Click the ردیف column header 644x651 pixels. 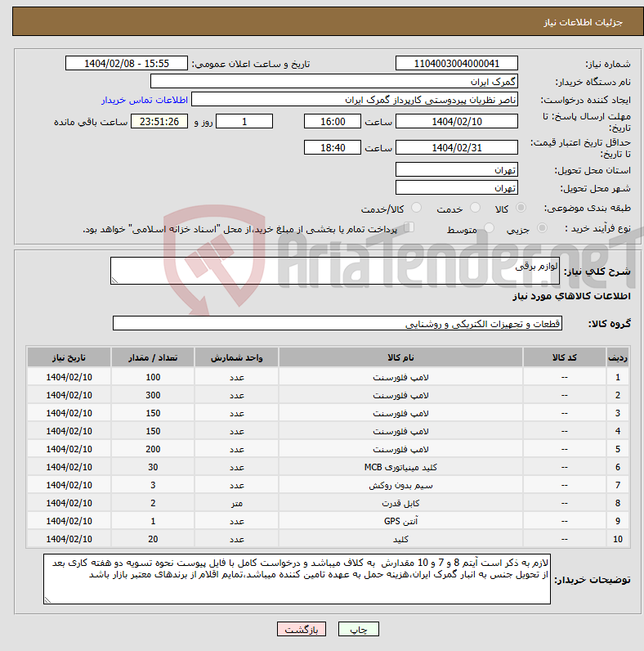[618, 357]
